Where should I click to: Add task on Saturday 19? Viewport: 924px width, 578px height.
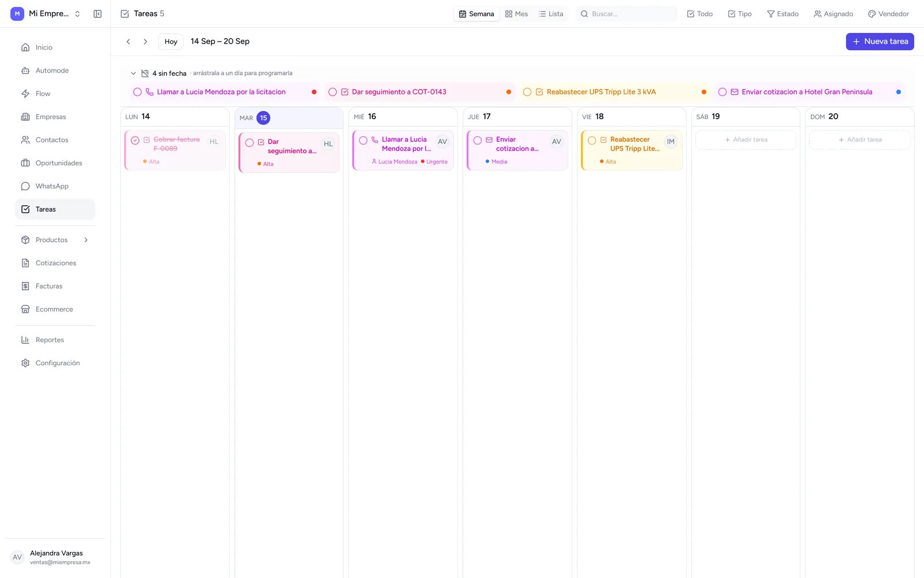point(746,140)
